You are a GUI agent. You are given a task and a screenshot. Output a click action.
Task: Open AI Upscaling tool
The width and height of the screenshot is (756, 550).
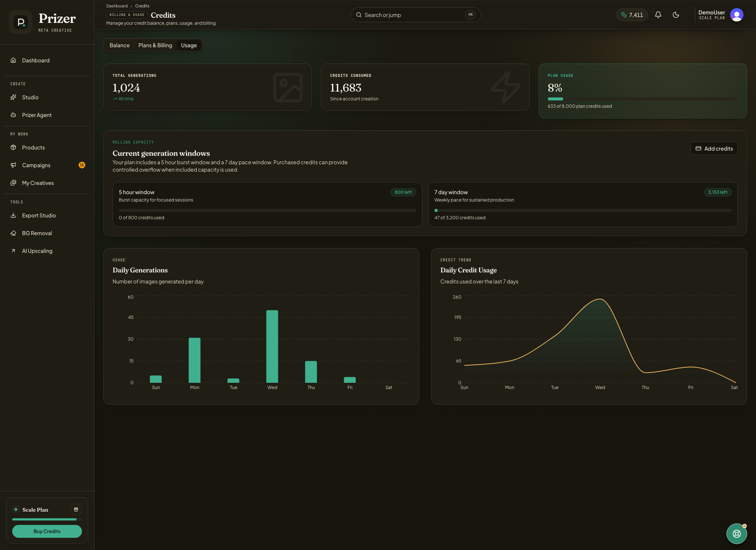click(47, 251)
